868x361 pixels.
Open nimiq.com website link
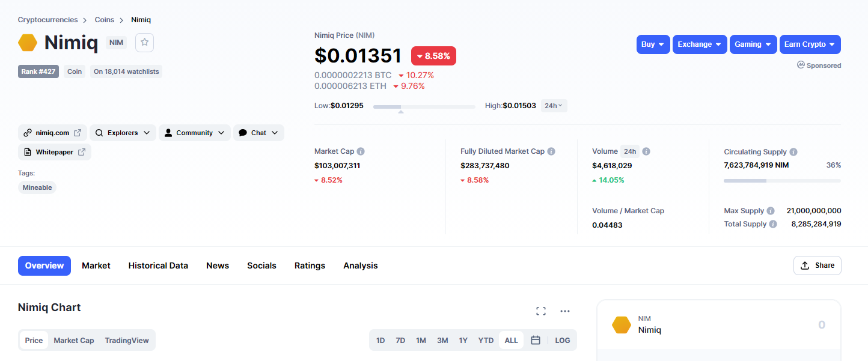click(52, 133)
